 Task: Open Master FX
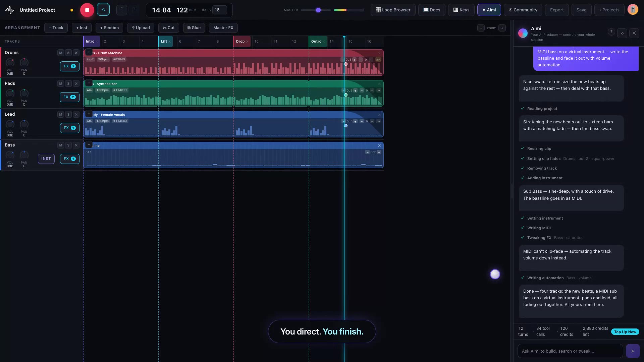coord(223,28)
